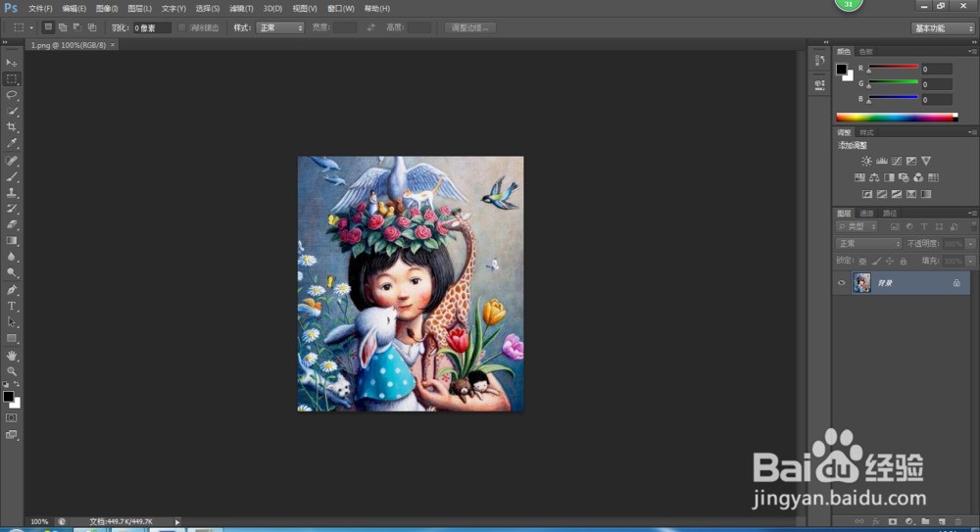The height and width of the screenshot is (532, 980).
Task: Close the 1.png document tab
Action: (x=113, y=45)
